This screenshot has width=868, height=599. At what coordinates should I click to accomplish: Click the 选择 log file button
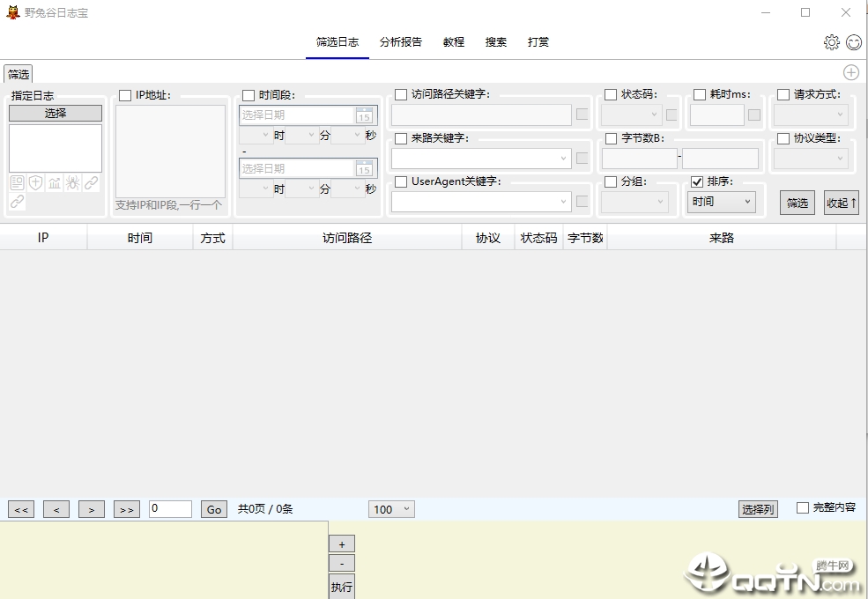pyautogui.click(x=56, y=113)
